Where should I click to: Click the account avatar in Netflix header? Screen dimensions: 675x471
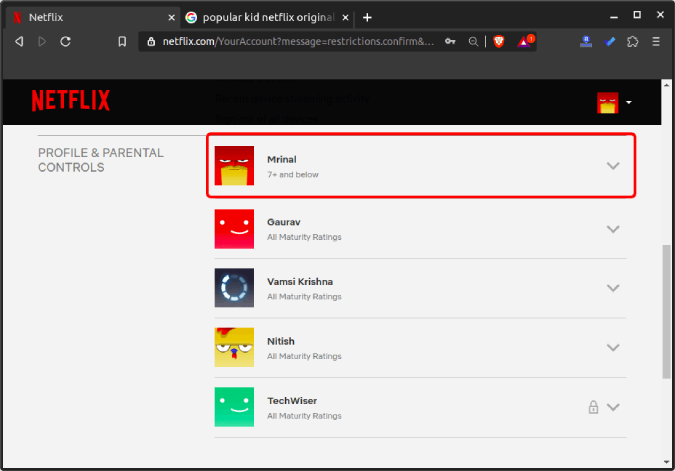click(x=607, y=103)
